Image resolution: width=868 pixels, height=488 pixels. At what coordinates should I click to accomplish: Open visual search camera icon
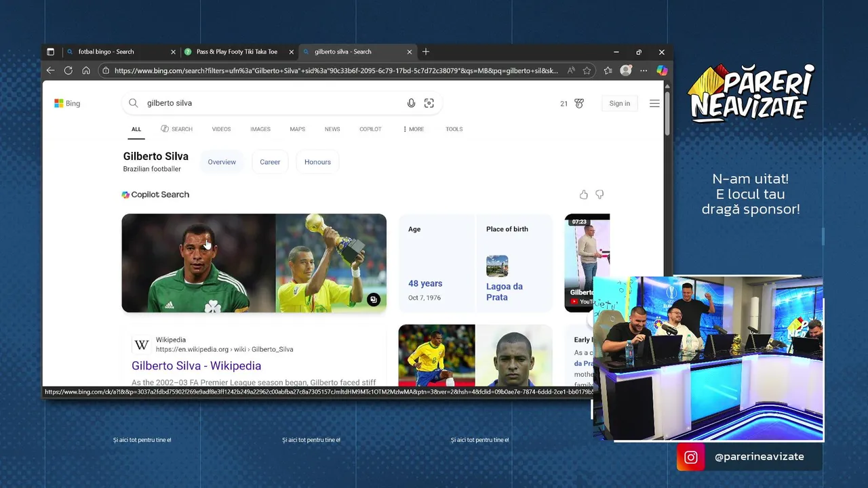click(429, 103)
